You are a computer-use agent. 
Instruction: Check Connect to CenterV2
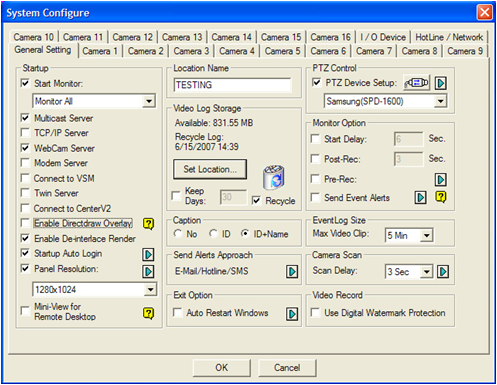click(x=25, y=208)
